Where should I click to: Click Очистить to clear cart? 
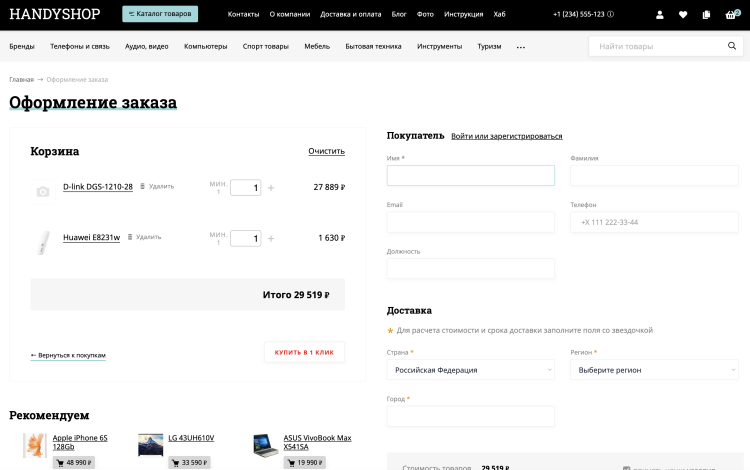[327, 151]
